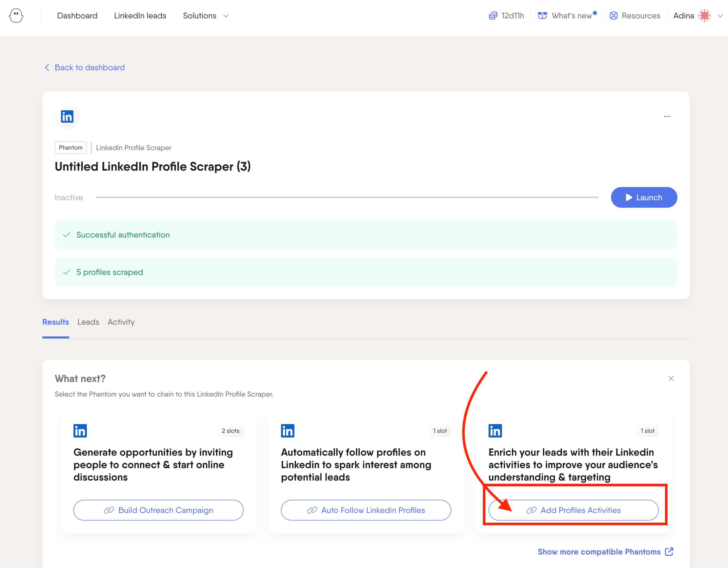Image resolution: width=728 pixels, height=568 pixels.
Task: Close the What next panel
Action: 671,378
